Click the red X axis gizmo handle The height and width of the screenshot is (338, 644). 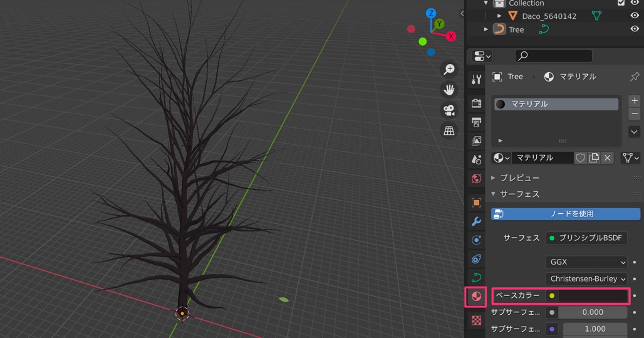tap(451, 36)
